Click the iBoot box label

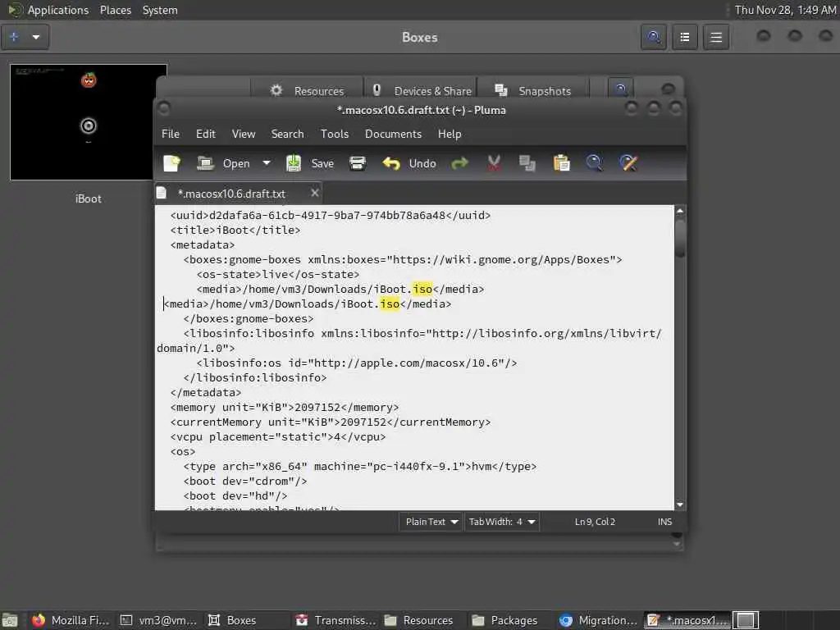89,199
